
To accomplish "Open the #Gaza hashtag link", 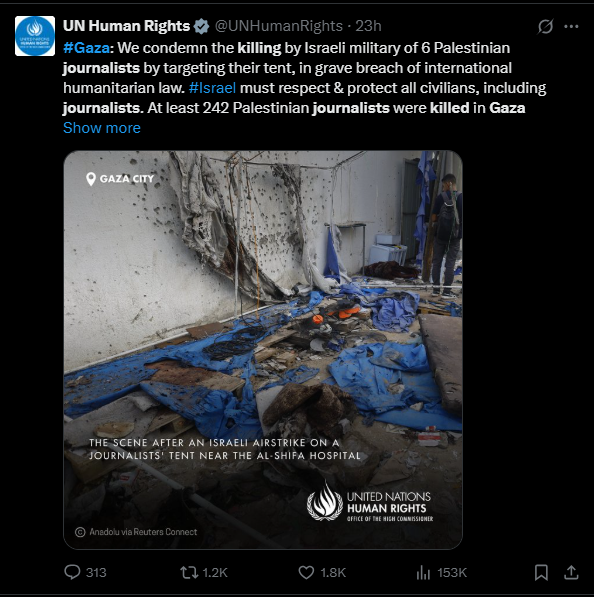I will 86,48.
